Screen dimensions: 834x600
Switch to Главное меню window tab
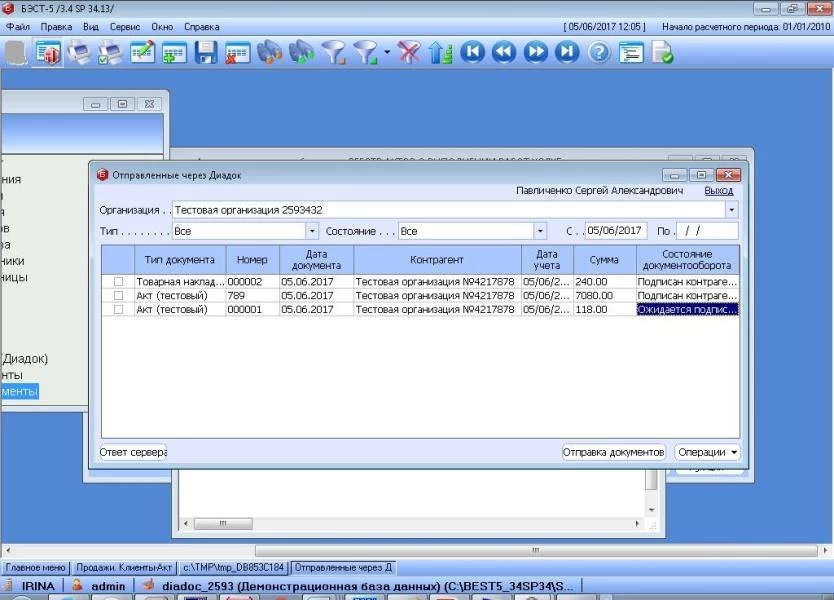pos(36,568)
